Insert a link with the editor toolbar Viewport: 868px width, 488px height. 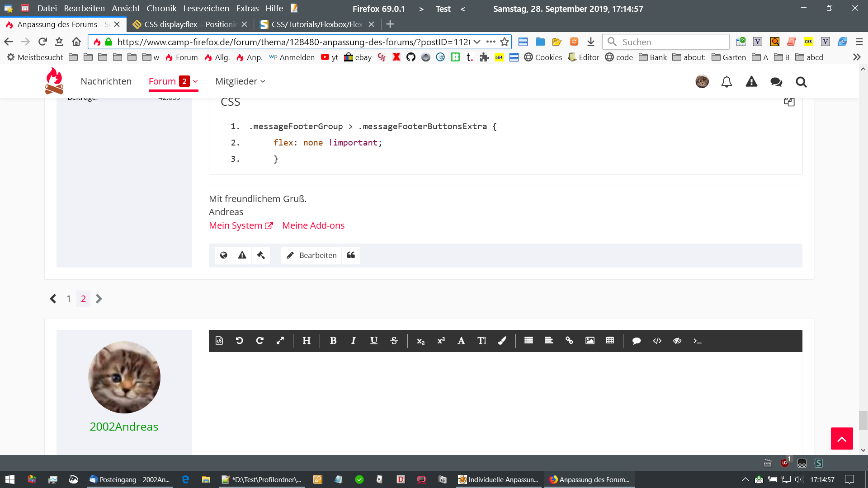(x=569, y=341)
